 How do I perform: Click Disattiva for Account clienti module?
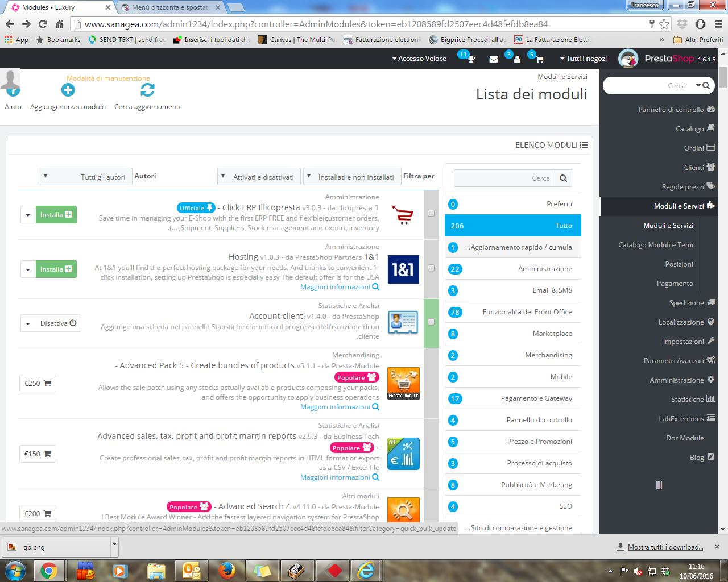tap(59, 323)
